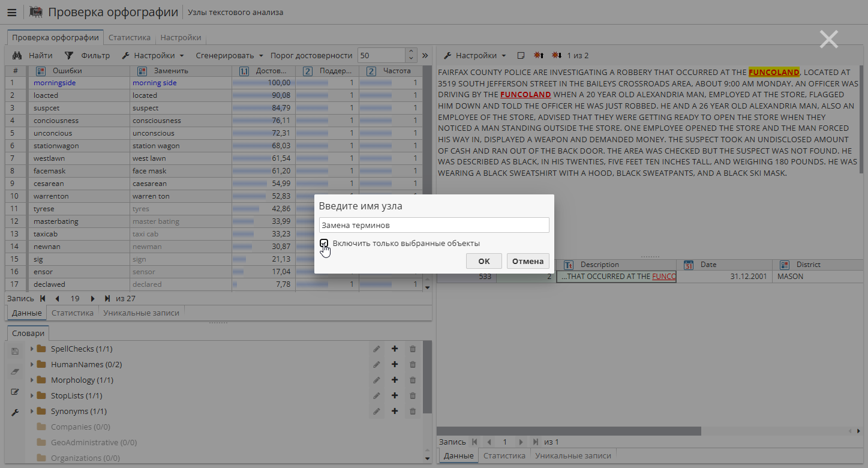The image size is (868, 468).
Task: Click the eraser icon in Словари sidebar
Action: (16, 372)
